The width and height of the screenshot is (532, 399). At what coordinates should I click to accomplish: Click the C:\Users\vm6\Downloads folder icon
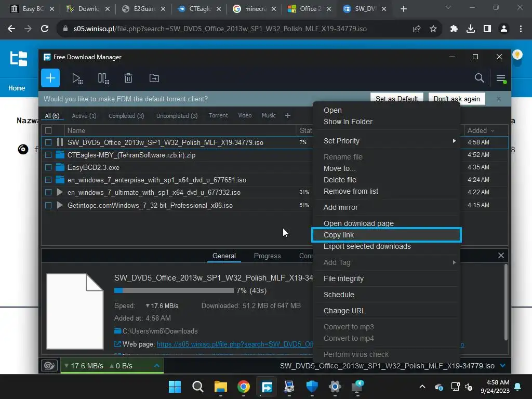click(118, 331)
